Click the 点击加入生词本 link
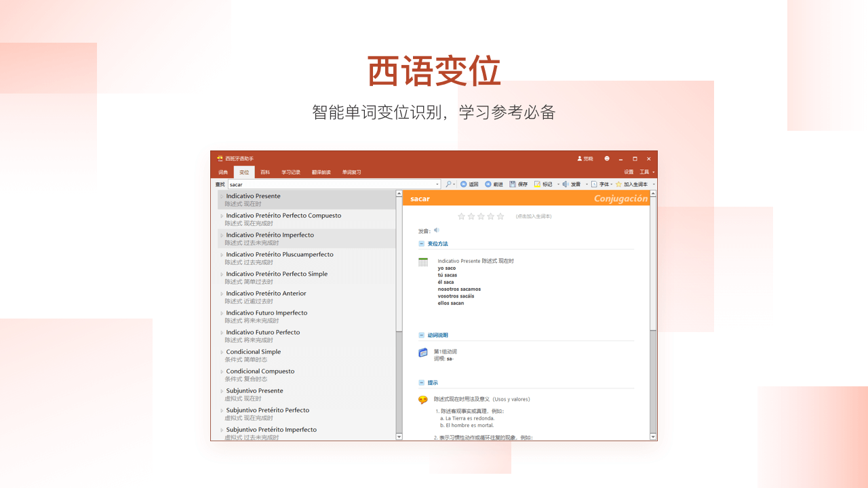 point(533,216)
